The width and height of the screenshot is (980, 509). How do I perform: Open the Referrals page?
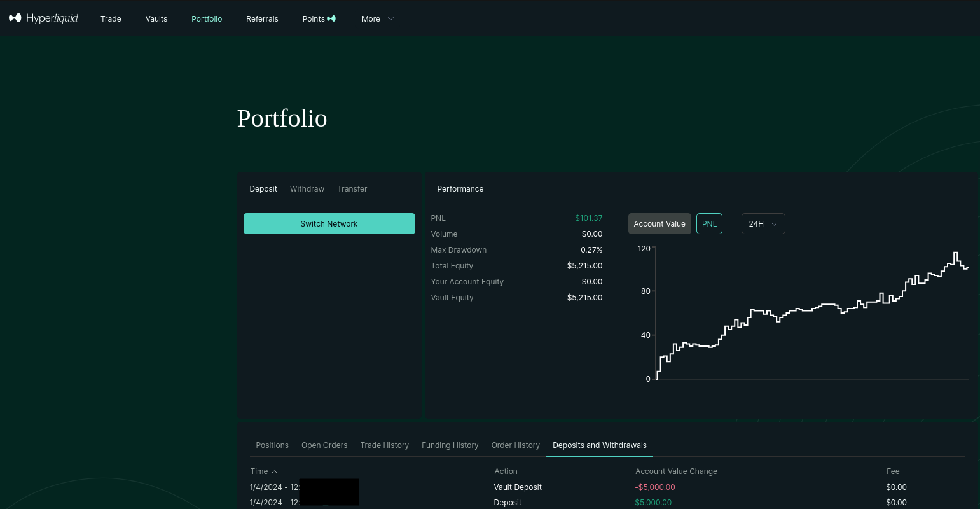(262, 18)
